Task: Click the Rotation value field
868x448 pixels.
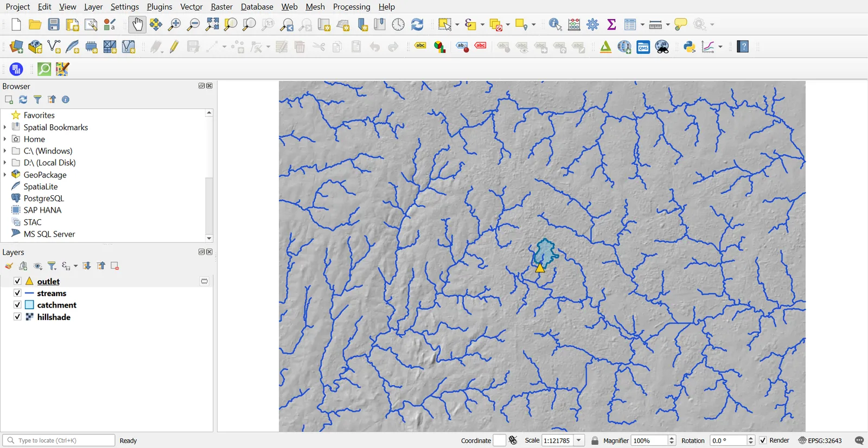Action: (728, 440)
